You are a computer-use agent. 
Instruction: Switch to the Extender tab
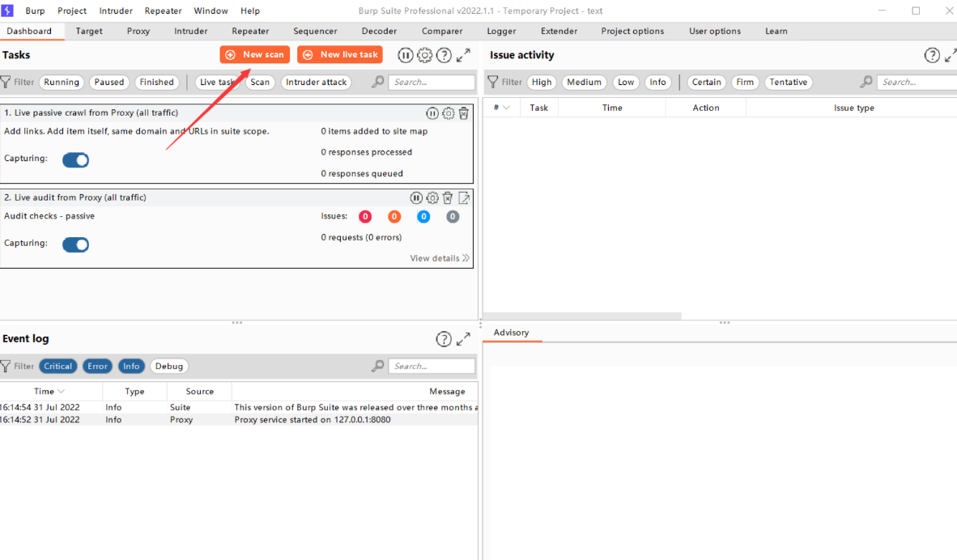559,31
